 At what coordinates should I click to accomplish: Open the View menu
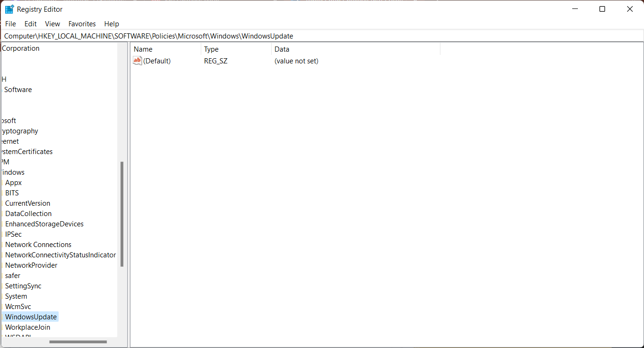coord(53,23)
